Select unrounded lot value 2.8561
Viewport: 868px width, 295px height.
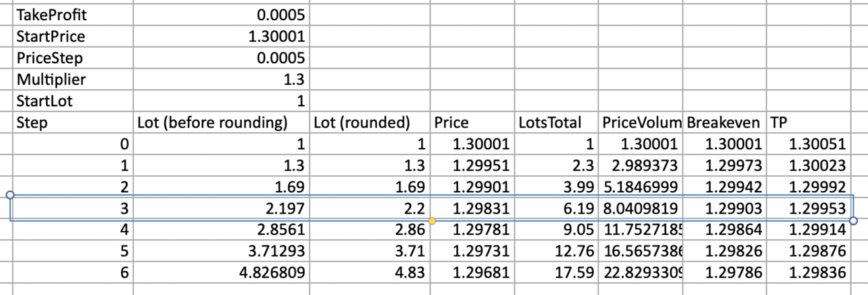click(x=221, y=229)
